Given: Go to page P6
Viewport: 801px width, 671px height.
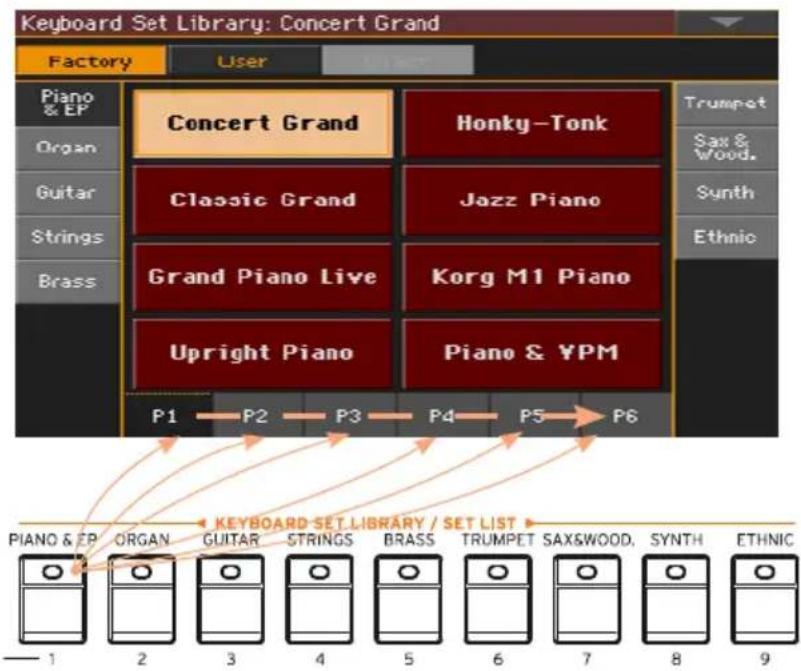Looking at the screenshot, I should 626,416.
